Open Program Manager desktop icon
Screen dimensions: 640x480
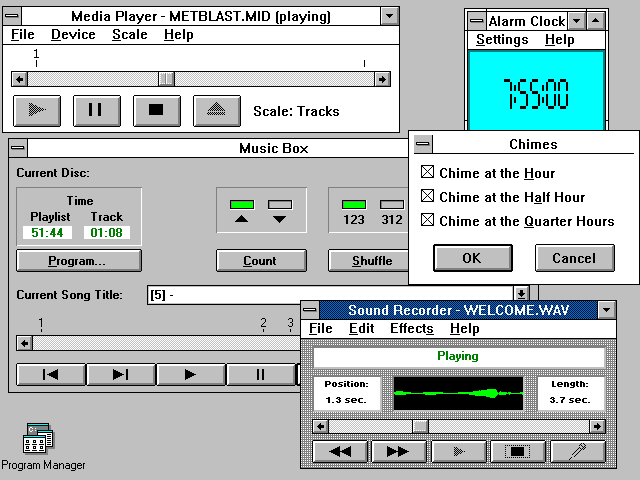(x=37, y=440)
